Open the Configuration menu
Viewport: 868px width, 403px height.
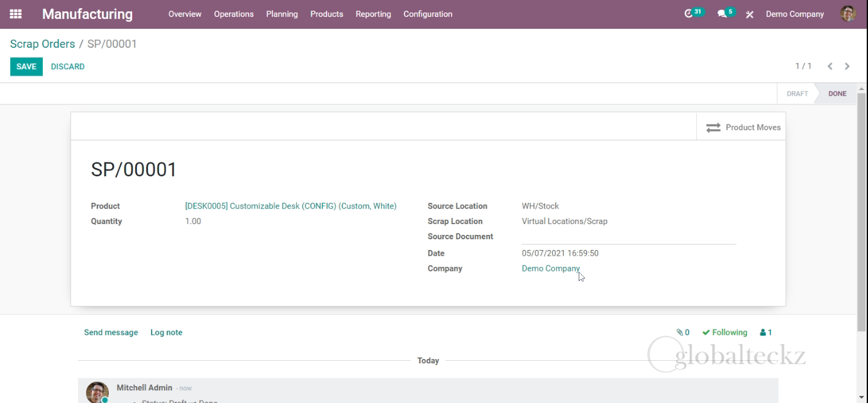click(x=428, y=14)
